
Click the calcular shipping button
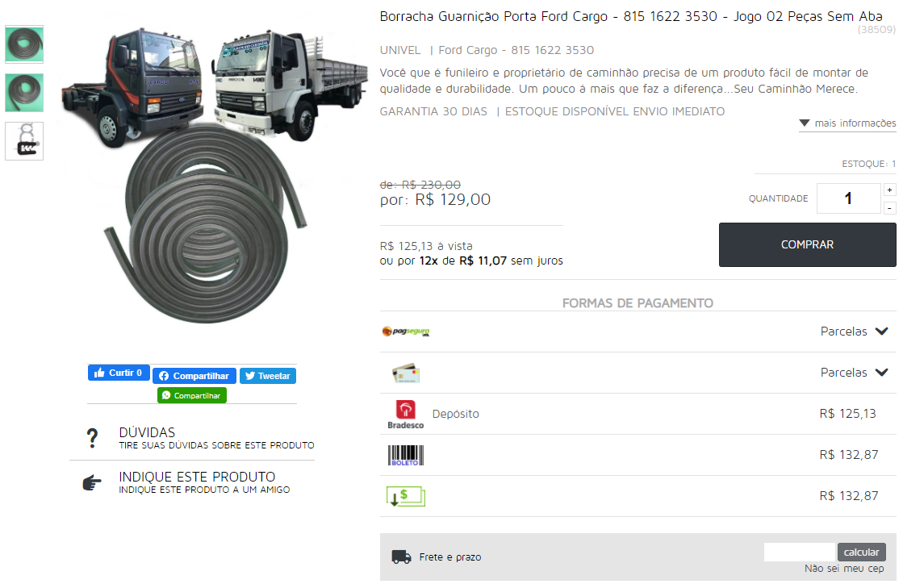click(862, 553)
